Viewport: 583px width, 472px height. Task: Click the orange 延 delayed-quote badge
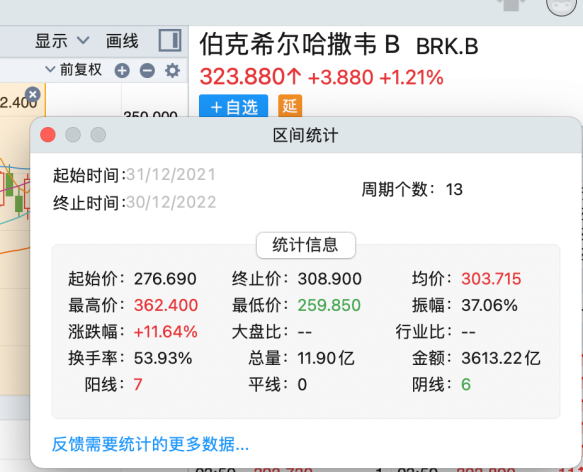(290, 106)
